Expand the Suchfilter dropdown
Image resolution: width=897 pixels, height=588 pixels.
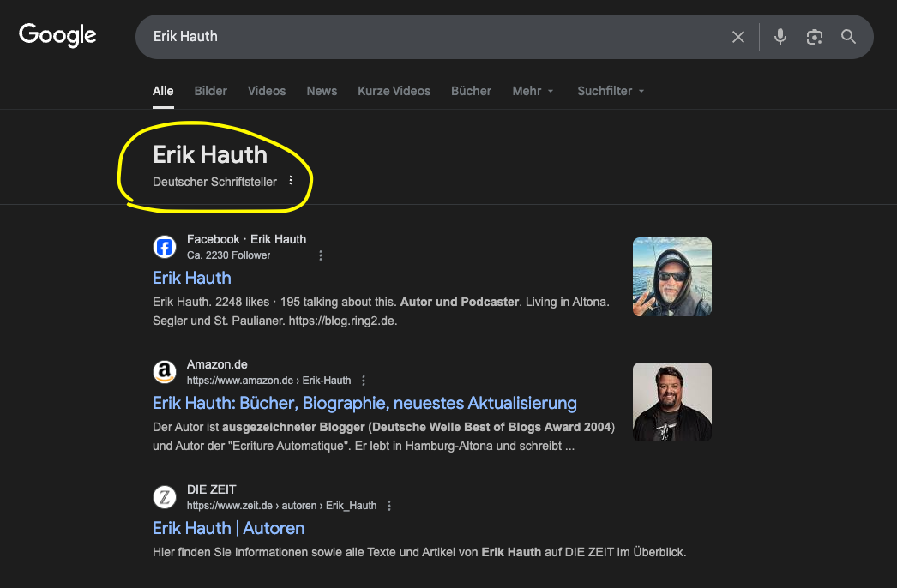pos(611,91)
